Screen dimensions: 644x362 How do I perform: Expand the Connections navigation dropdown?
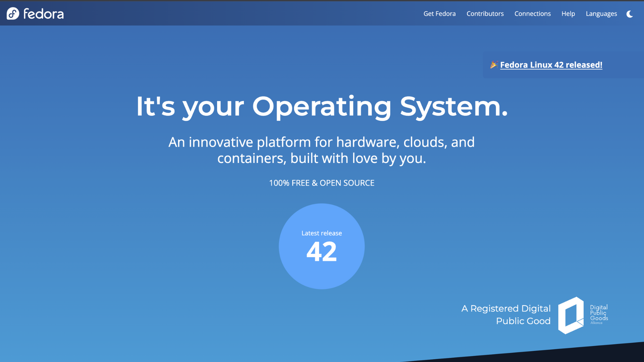coord(533,14)
